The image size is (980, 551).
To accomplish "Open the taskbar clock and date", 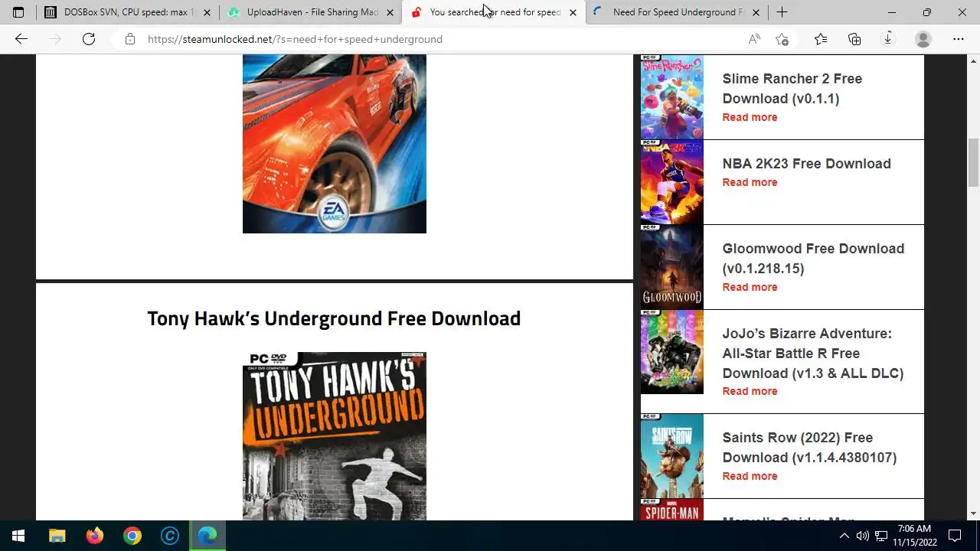I will point(914,536).
